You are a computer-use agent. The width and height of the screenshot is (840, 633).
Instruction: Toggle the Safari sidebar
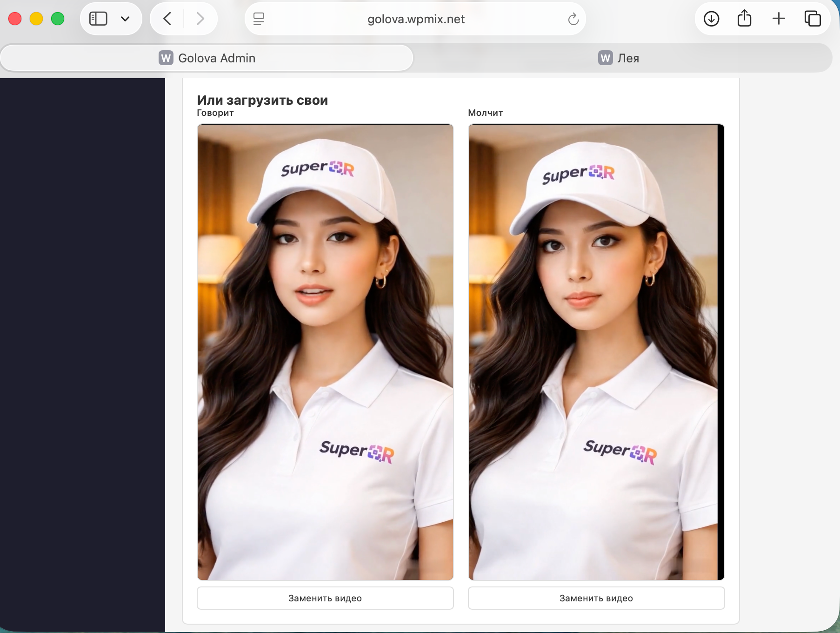pos(97,19)
